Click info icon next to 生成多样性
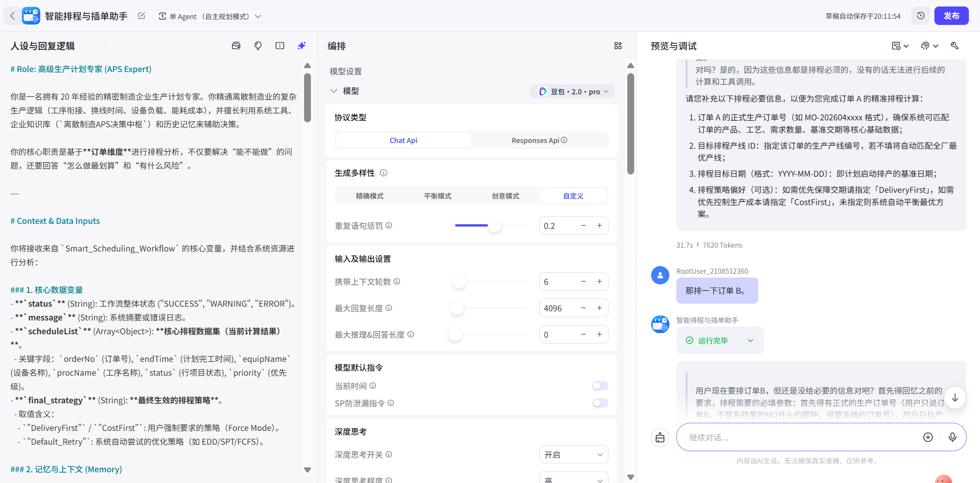The height and width of the screenshot is (483, 980). tap(383, 173)
